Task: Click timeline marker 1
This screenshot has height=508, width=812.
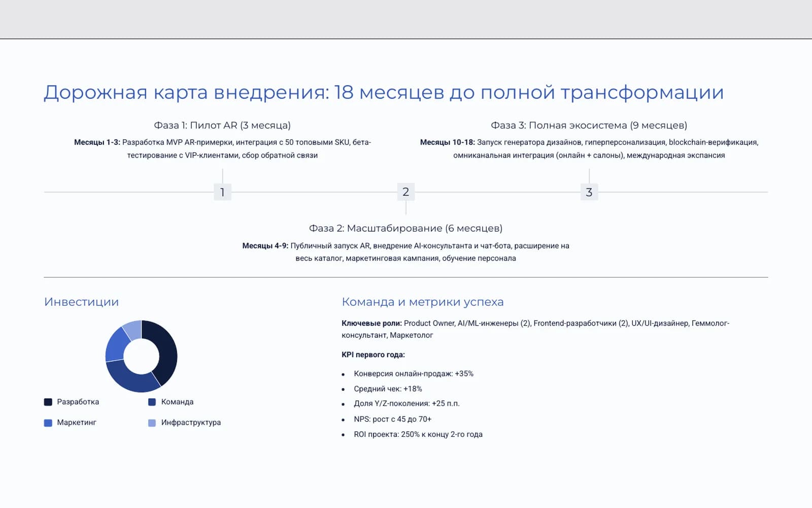Action: coord(222,192)
